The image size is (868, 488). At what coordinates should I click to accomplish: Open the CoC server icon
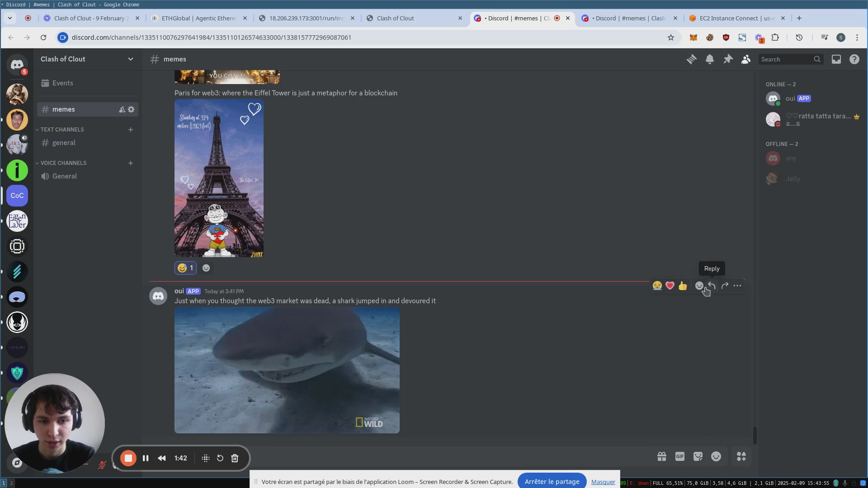17,196
